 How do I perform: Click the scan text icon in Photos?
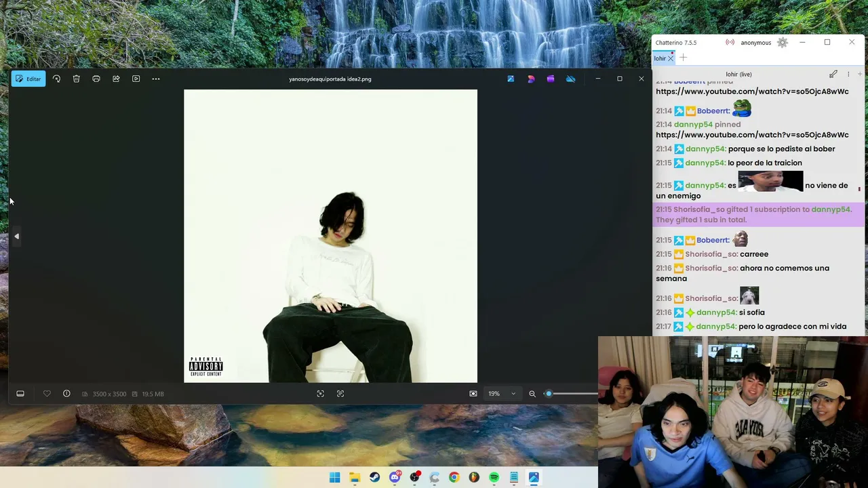(340, 394)
